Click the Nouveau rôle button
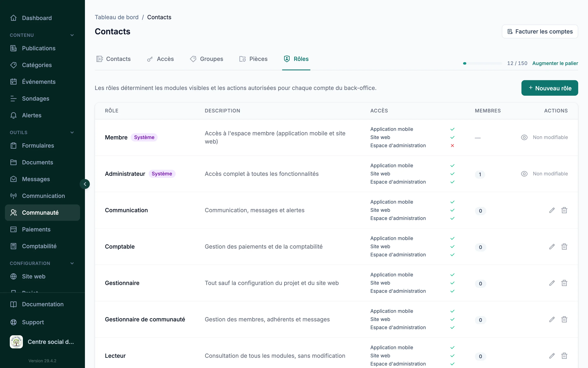 550,88
